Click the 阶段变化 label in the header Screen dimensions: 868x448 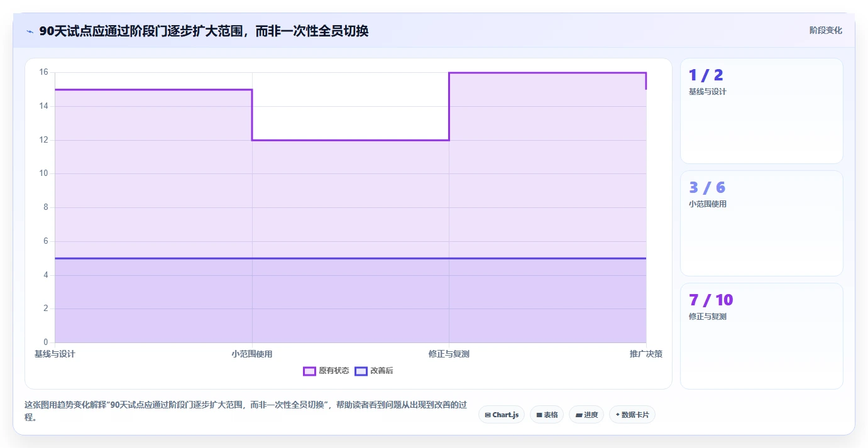tap(826, 30)
